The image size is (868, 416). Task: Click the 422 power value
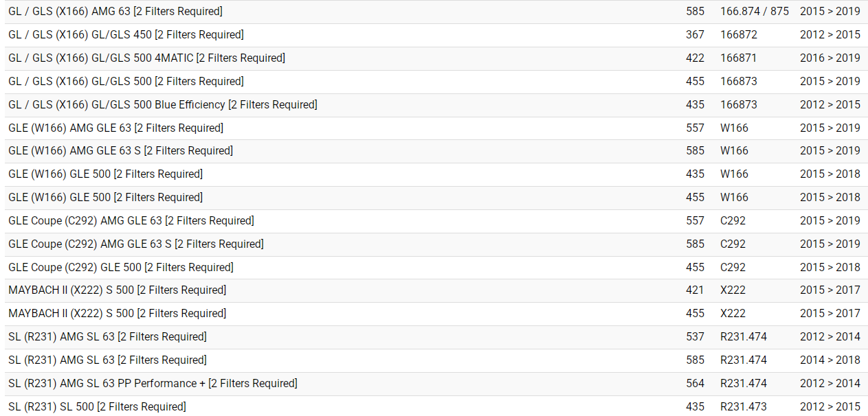click(x=695, y=58)
